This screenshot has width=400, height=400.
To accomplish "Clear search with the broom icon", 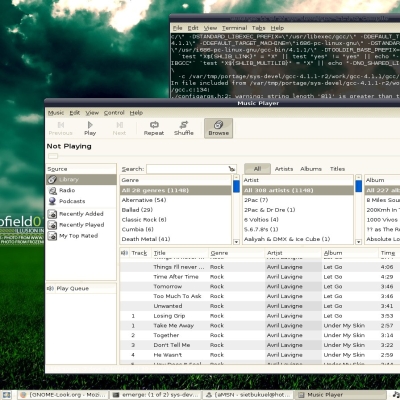I will pyautogui.click(x=232, y=169).
